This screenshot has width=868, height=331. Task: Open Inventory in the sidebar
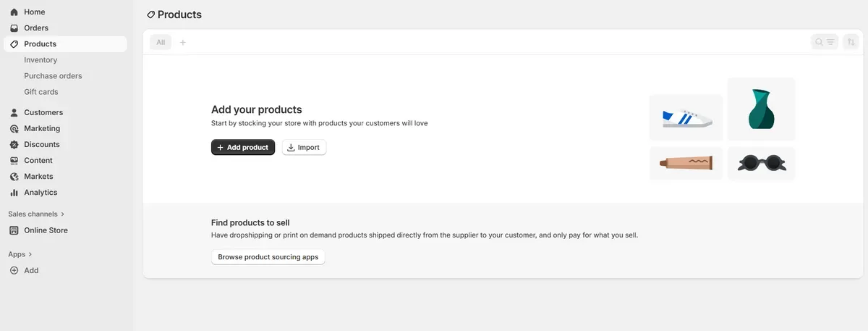click(x=41, y=60)
